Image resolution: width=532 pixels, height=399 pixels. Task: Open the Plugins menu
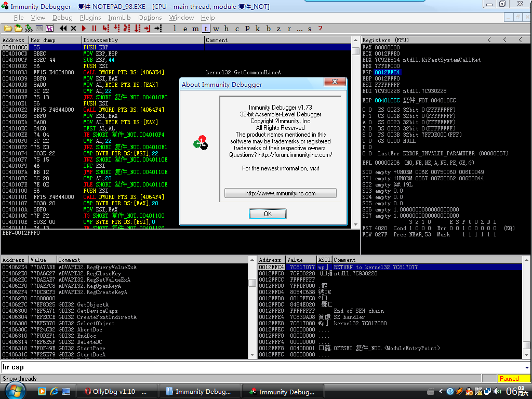click(90, 18)
